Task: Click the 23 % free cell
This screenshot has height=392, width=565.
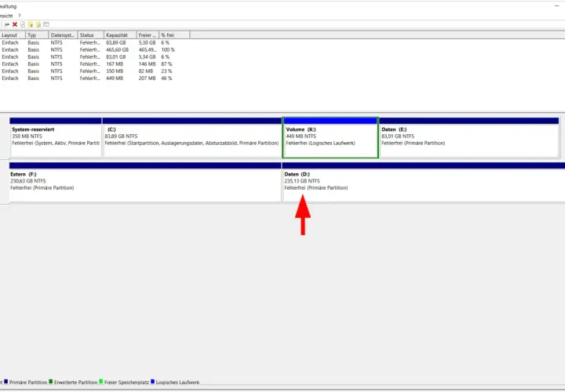Action: coord(166,71)
